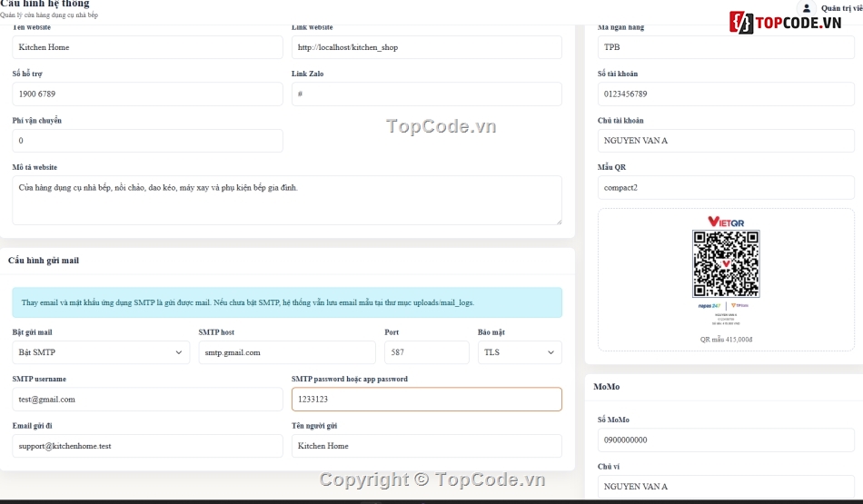
Task: Open the Bảo mật TLS dropdown
Action: (520, 352)
